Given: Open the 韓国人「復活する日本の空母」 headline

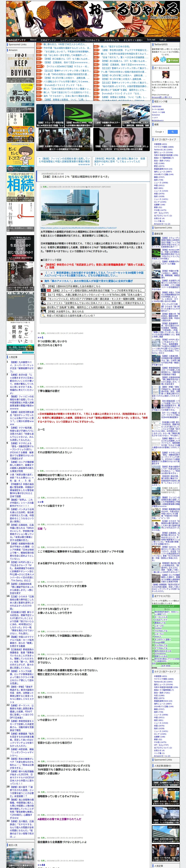Looking at the screenshot, I should pos(115,46).
